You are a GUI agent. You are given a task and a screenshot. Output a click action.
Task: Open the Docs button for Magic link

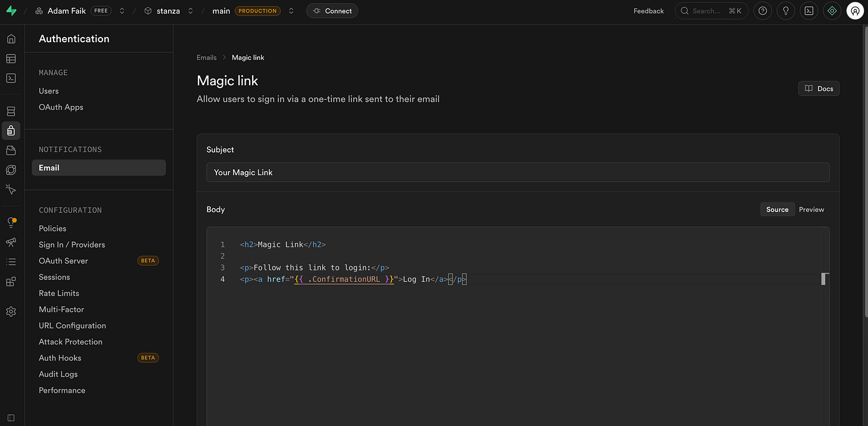pos(819,88)
